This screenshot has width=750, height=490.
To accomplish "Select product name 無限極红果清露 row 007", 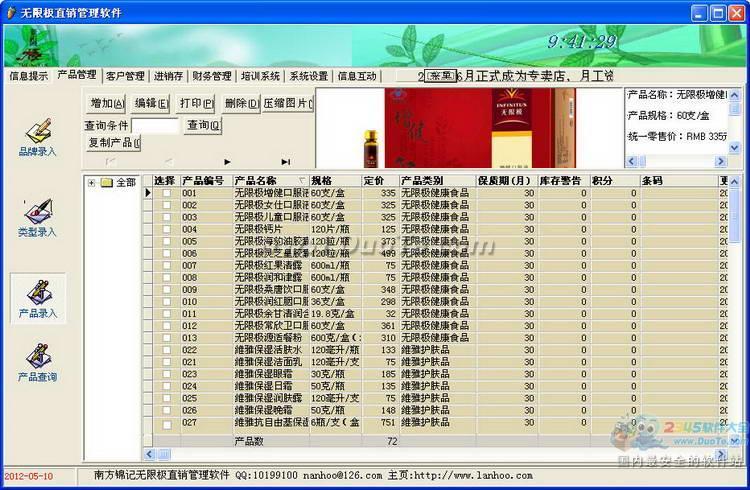I will (x=268, y=265).
